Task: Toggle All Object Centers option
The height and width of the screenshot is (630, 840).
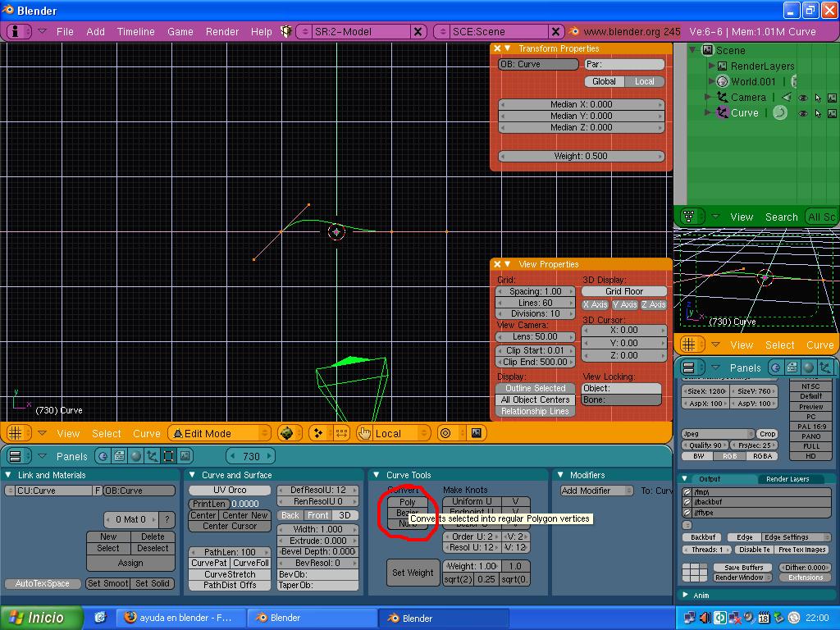Action: [x=536, y=399]
